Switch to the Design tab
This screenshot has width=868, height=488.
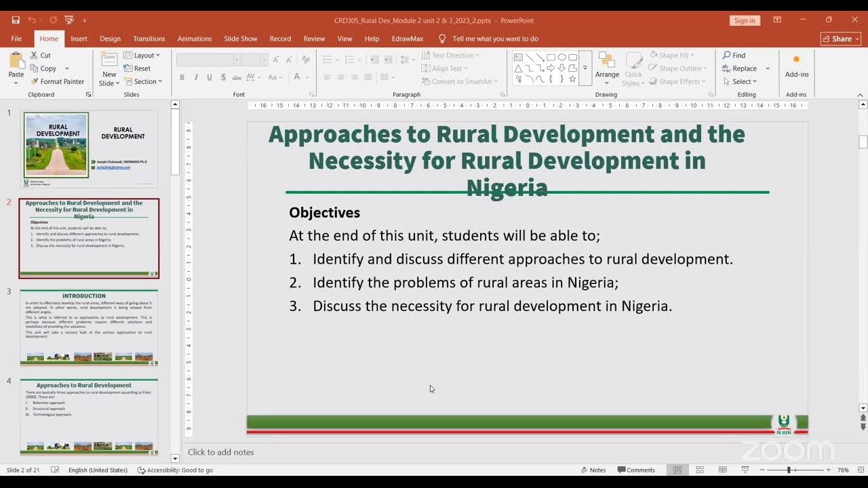coord(110,39)
